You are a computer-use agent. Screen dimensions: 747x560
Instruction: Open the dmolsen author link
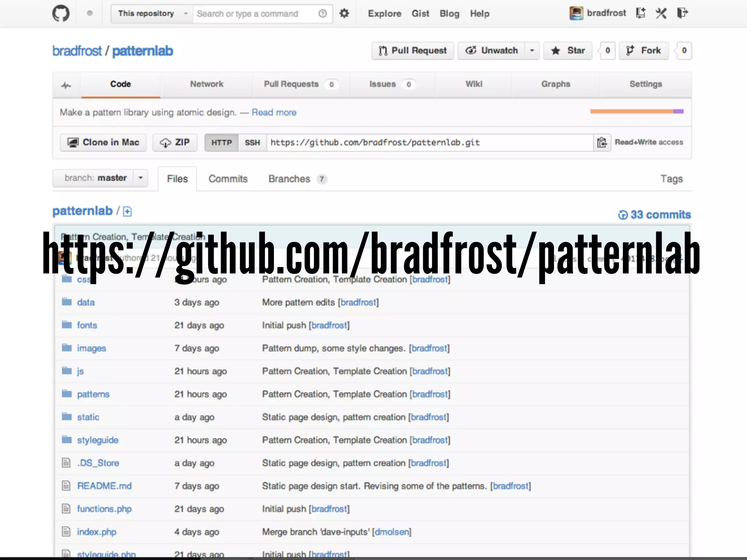pyautogui.click(x=392, y=532)
